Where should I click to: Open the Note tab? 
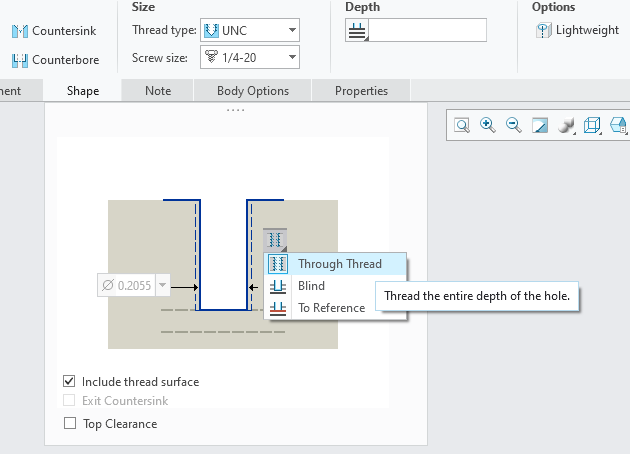(158, 91)
